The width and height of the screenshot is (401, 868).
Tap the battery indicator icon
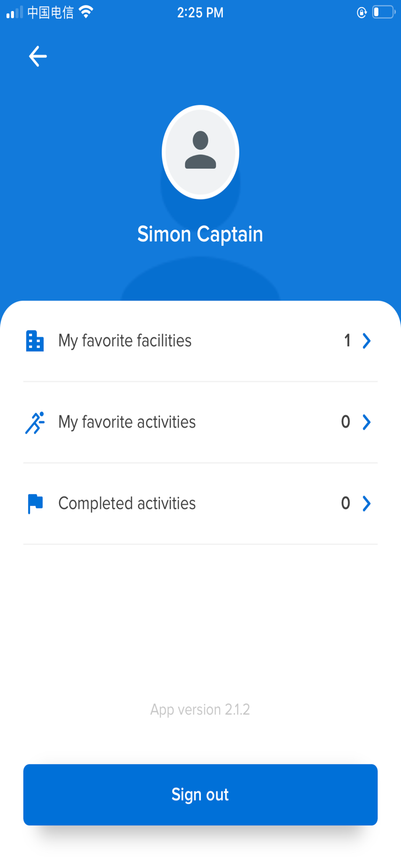384,12
